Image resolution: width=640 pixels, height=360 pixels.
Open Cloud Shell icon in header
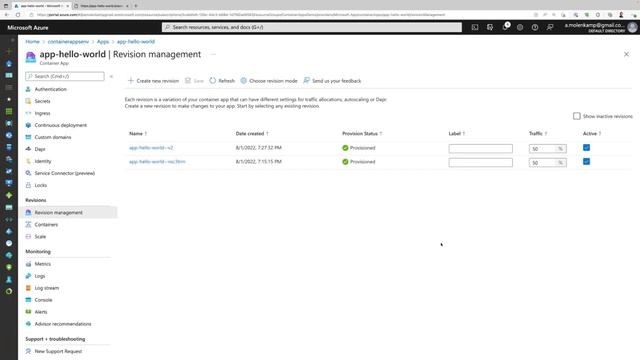[475, 27]
